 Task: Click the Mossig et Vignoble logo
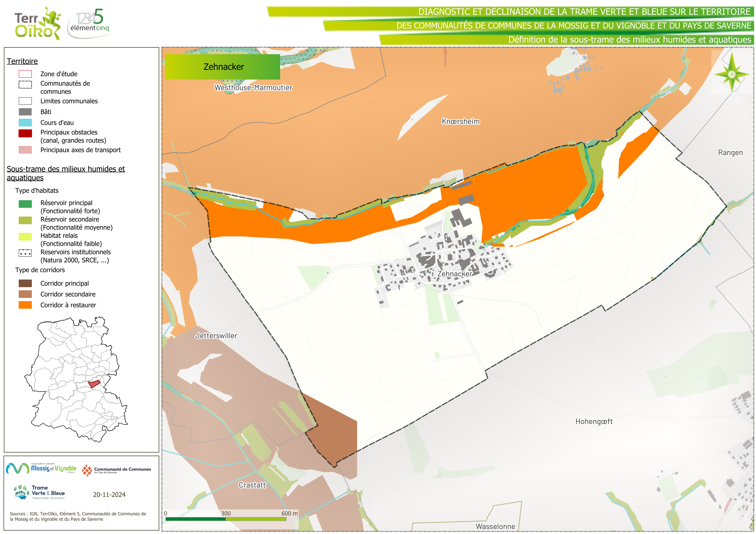[x=41, y=468]
